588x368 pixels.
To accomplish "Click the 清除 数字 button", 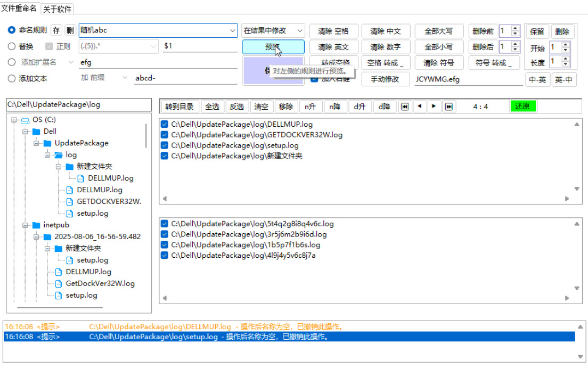I will 385,47.
